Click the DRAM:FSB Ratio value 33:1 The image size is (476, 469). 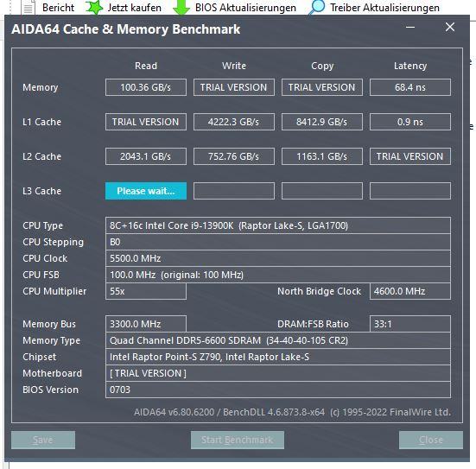(410, 324)
